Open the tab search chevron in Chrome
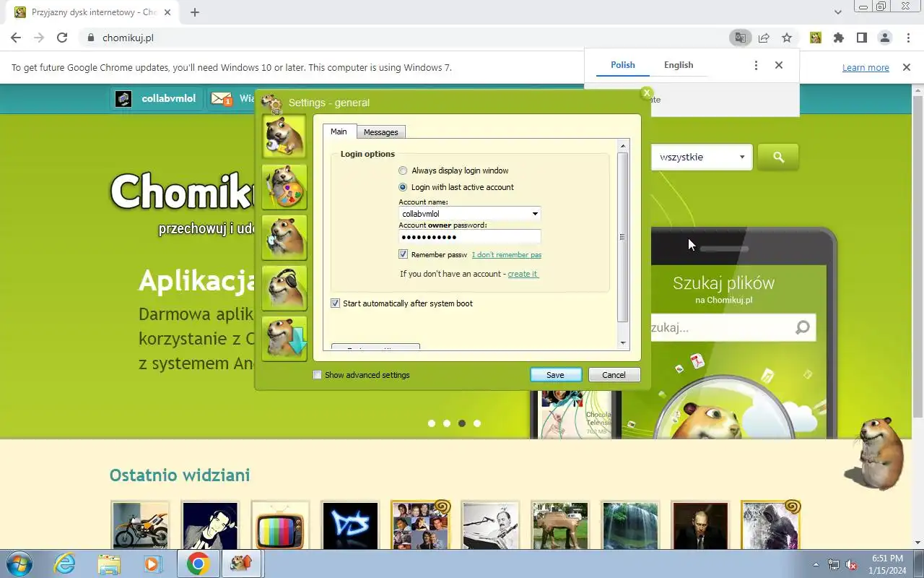This screenshot has height=578, width=924. tap(838, 12)
